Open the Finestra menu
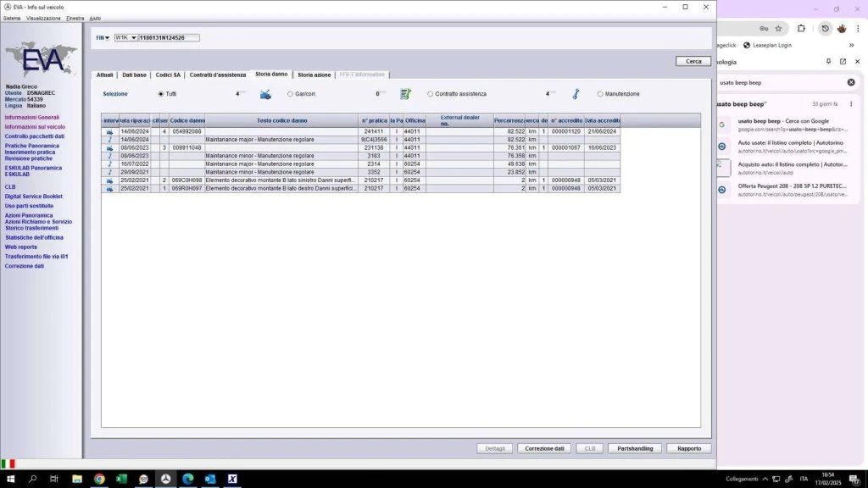 point(75,19)
